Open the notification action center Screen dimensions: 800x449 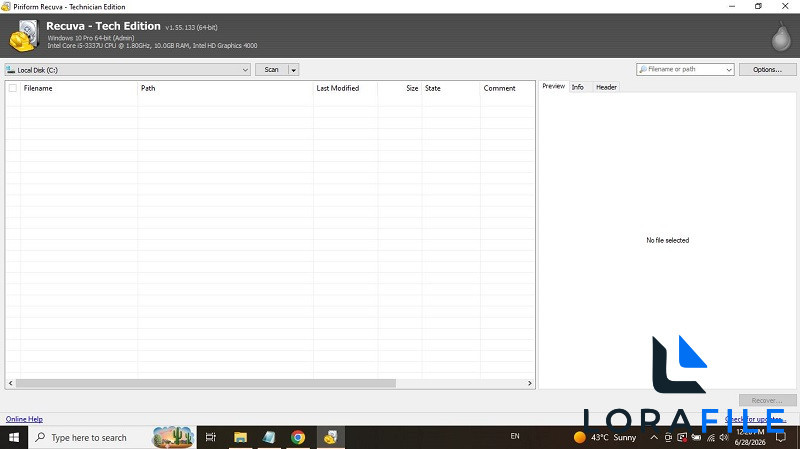coord(780,437)
